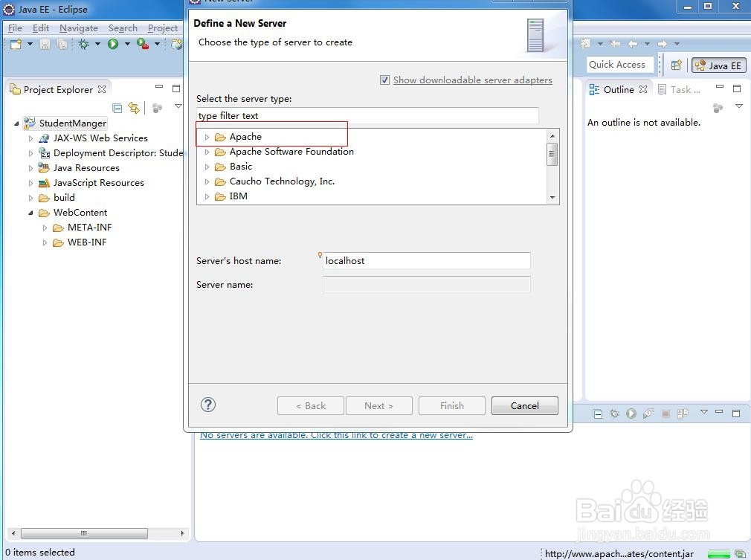Collapse the StudentManger project node
751x560 pixels.
[16, 123]
